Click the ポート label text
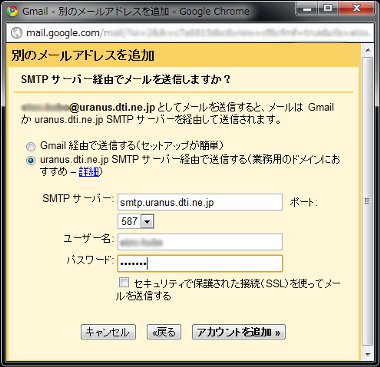Image resolution: width=380 pixels, height=367 pixels. point(303,202)
